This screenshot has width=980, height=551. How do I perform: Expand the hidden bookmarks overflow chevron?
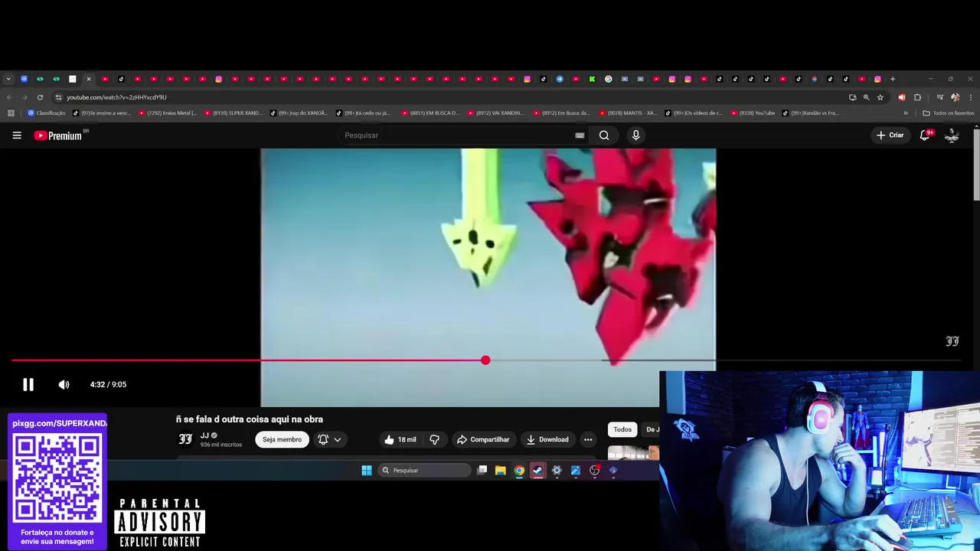pyautogui.click(x=906, y=113)
